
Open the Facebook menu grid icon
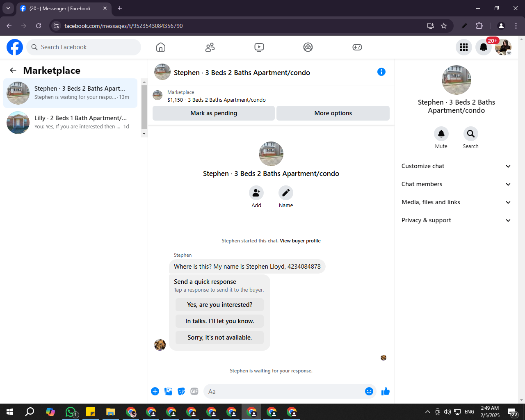[x=464, y=47]
